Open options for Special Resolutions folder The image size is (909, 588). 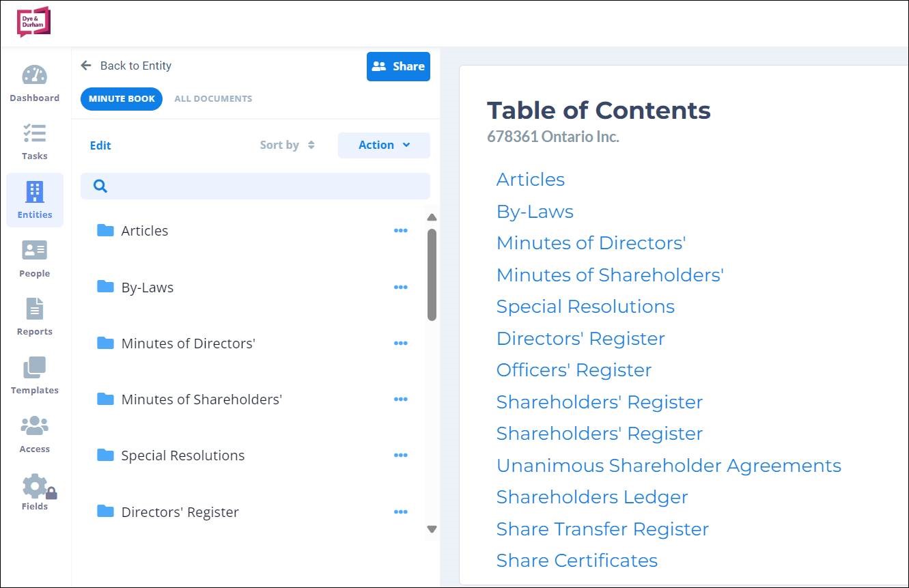tap(401, 455)
